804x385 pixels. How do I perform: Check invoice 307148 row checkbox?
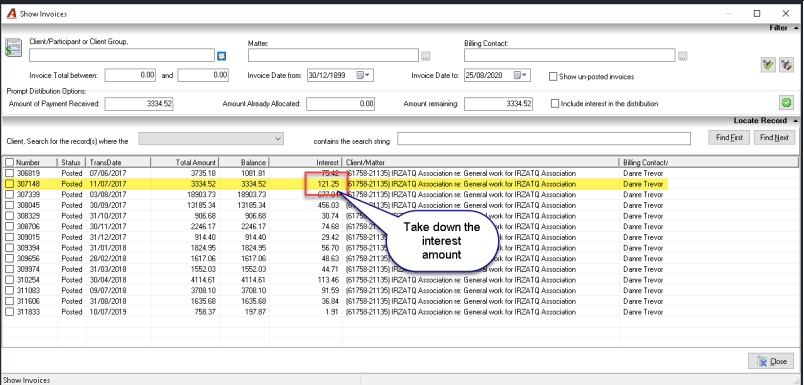(x=10, y=184)
